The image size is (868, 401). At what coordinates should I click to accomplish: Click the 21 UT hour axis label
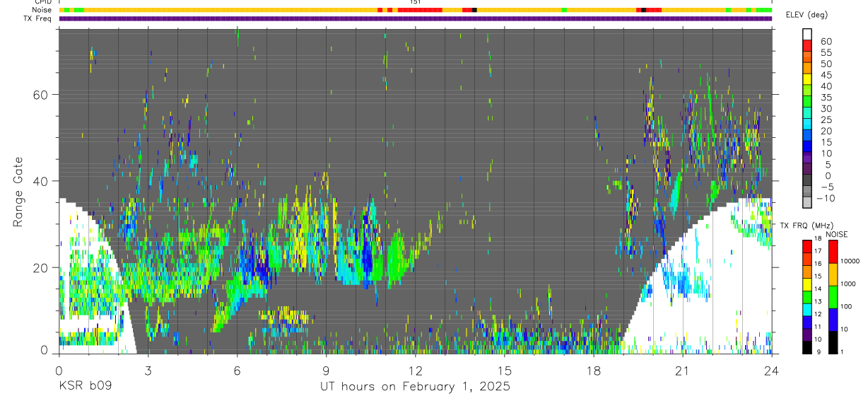[x=683, y=371]
